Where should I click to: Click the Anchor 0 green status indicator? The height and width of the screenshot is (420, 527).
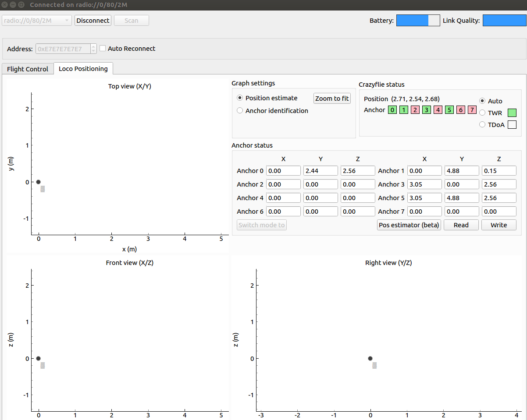pyautogui.click(x=392, y=110)
